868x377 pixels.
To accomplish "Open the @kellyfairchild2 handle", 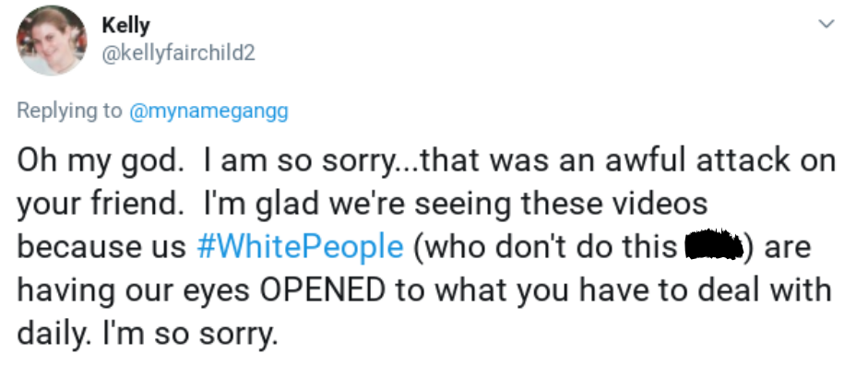I will (x=177, y=53).
